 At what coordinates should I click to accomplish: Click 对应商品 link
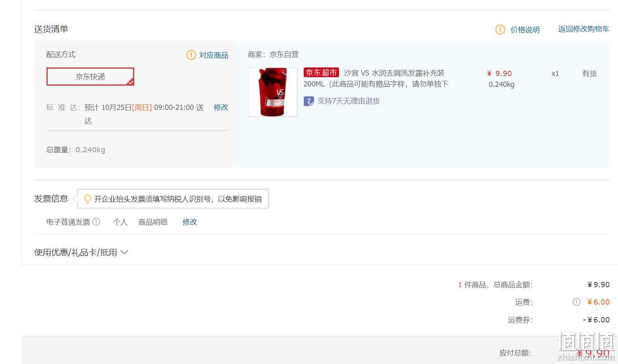click(214, 55)
